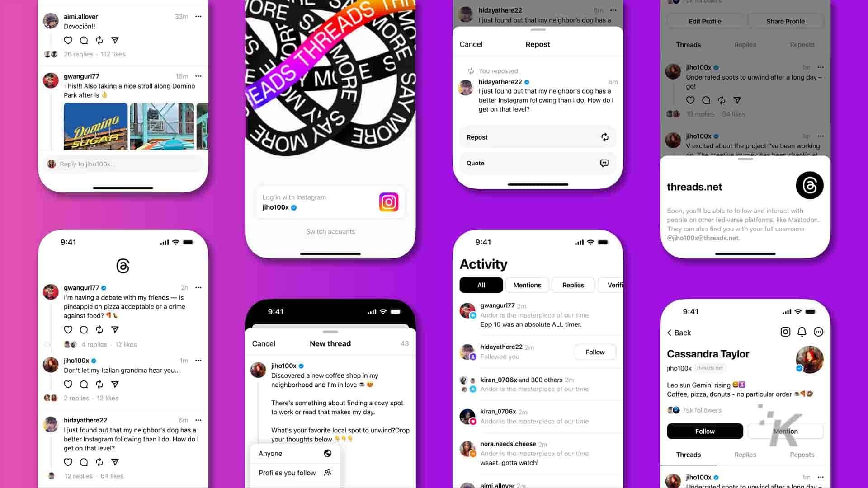Select the All tab in Activity screen
Screen dimensions: 868x488
[481, 285]
